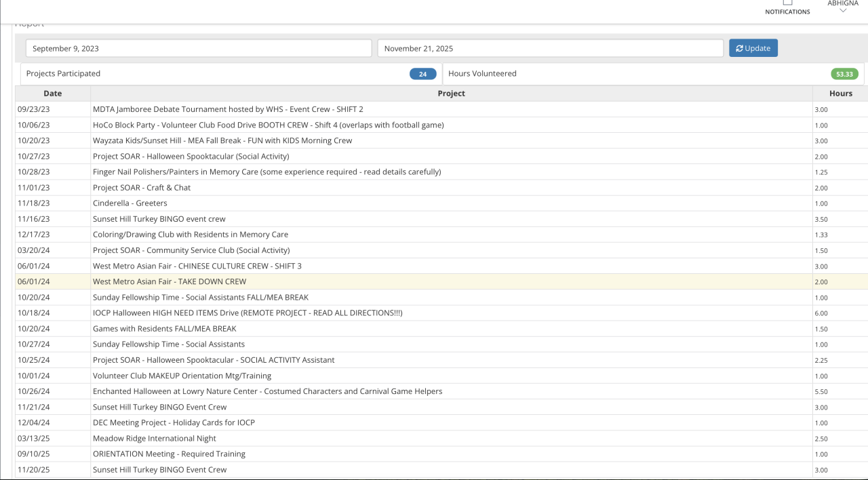The width and height of the screenshot is (868, 480).
Task: Sort by the Date column header
Action: point(52,94)
